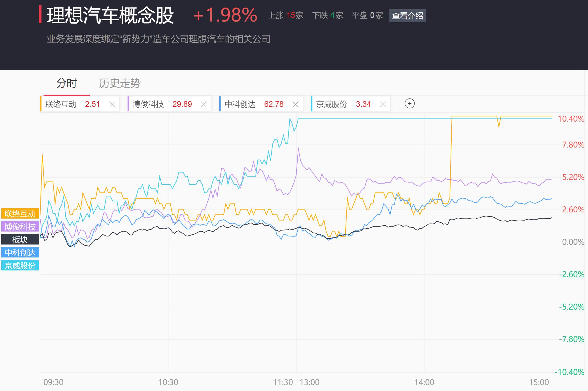The width and height of the screenshot is (588, 391).
Task: Click the 平盘 0家 count
Action: [x=367, y=15]
